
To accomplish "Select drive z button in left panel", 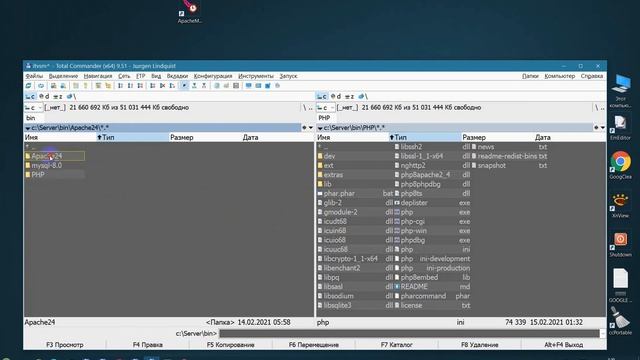I will [58, 97].
